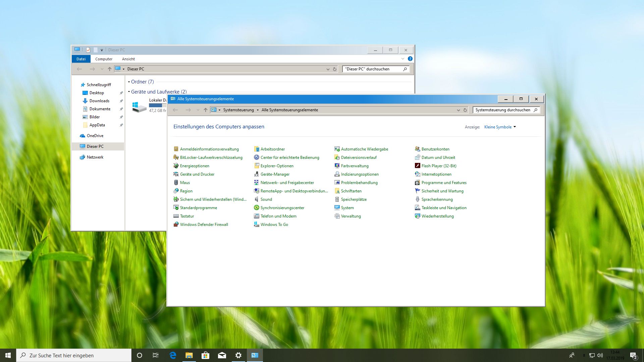Open the Internetoptionen link
The image size is (644, 362).
436,174
